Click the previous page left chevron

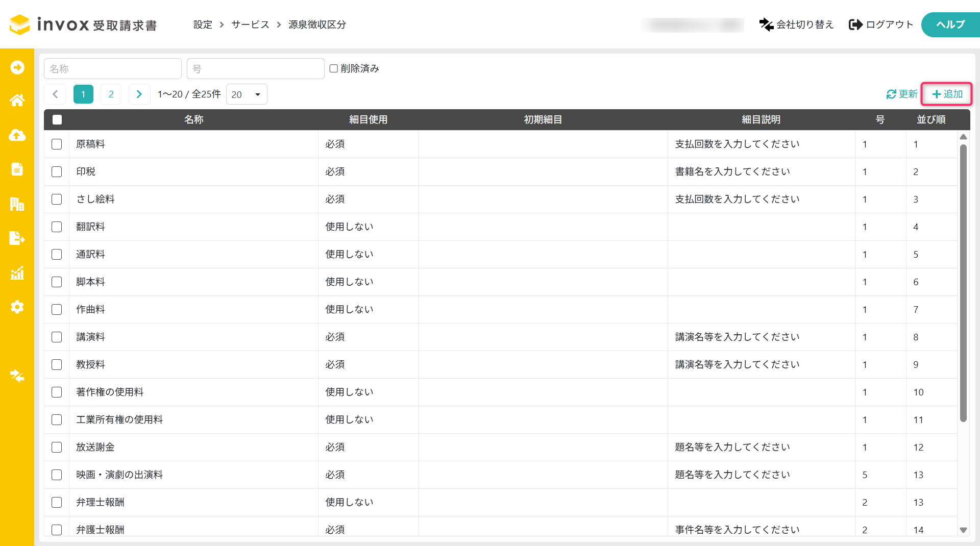point(55,94)
